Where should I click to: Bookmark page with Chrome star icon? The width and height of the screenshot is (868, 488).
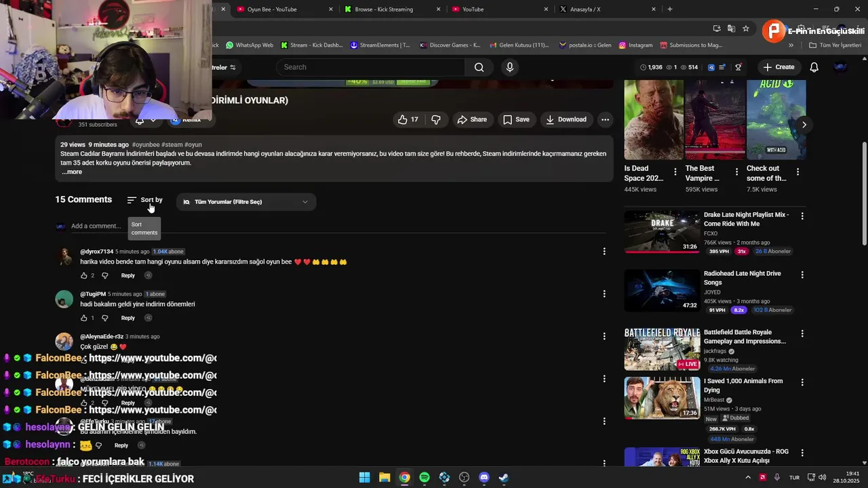click(746, 28)
